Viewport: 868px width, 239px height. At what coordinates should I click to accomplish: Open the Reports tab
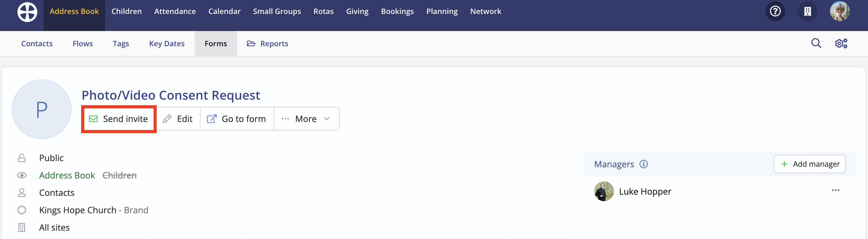pyautogui.click(x=268, y=43)
